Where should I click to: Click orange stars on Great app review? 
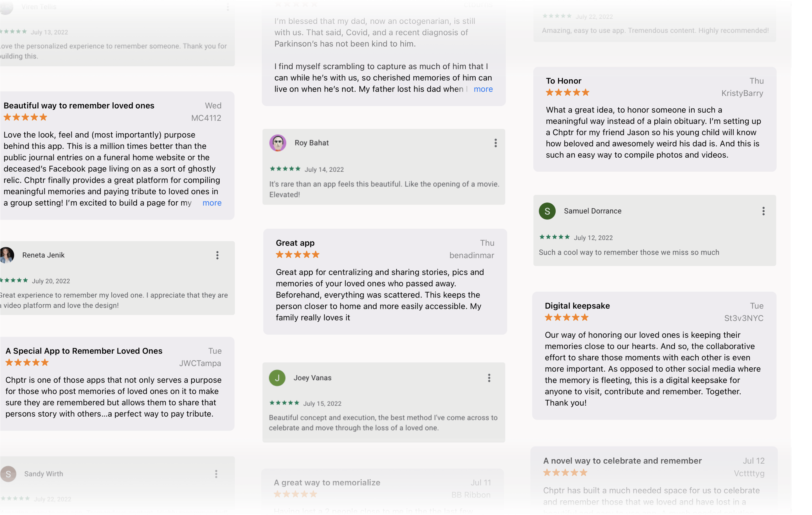point(297,255)
